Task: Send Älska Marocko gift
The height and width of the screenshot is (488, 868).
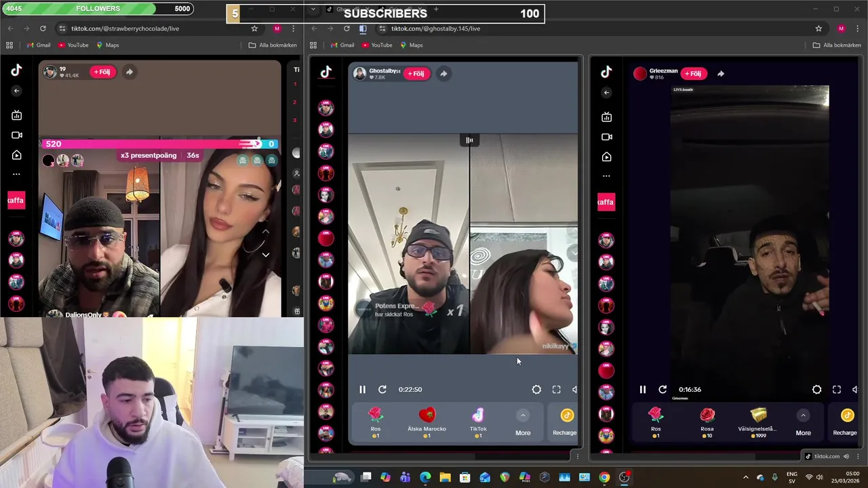Action: tap(427, 423)
